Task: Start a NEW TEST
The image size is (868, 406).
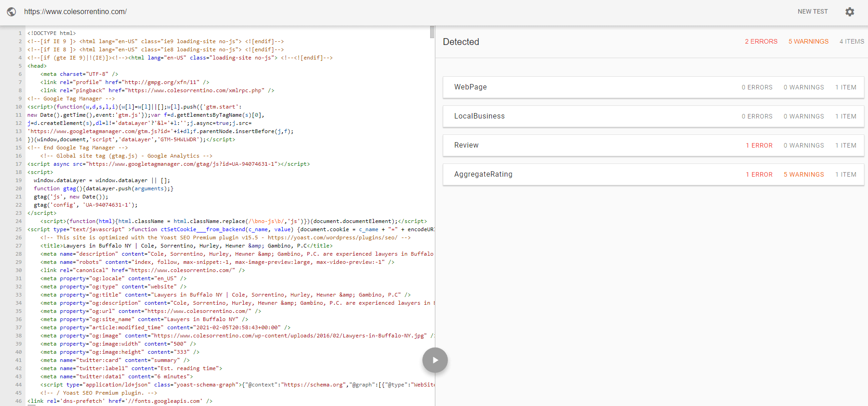Action: point(813,12)
